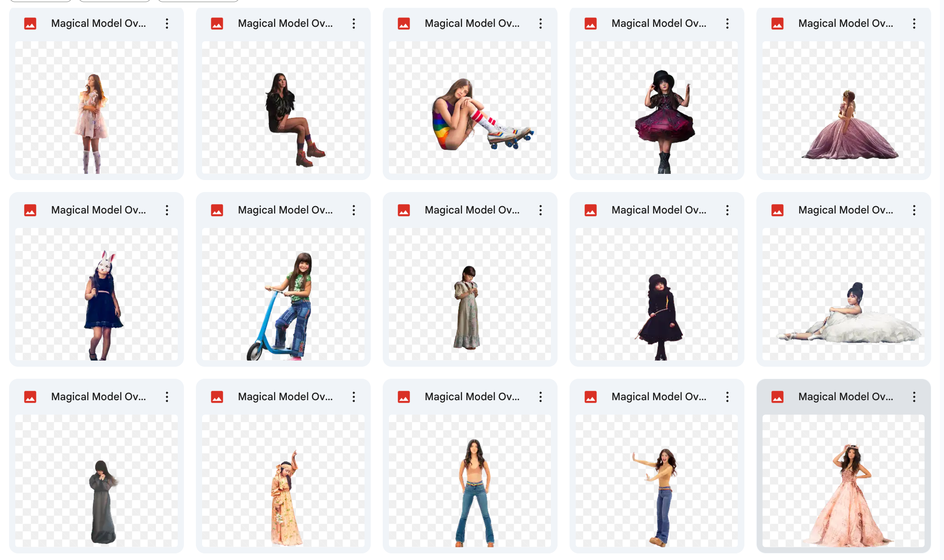
Task: Open thumbnail of girl in floral kimono
Action: point(283,481)
